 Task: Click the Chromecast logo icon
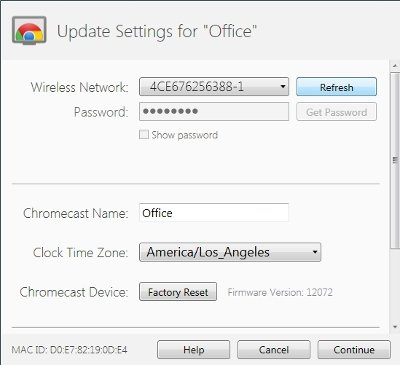coord(29,31)
